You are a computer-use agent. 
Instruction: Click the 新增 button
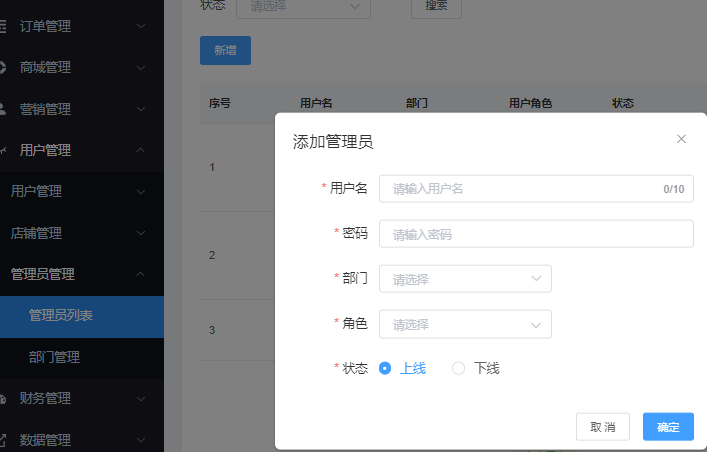pyautogui.click(x=225, y=51)
